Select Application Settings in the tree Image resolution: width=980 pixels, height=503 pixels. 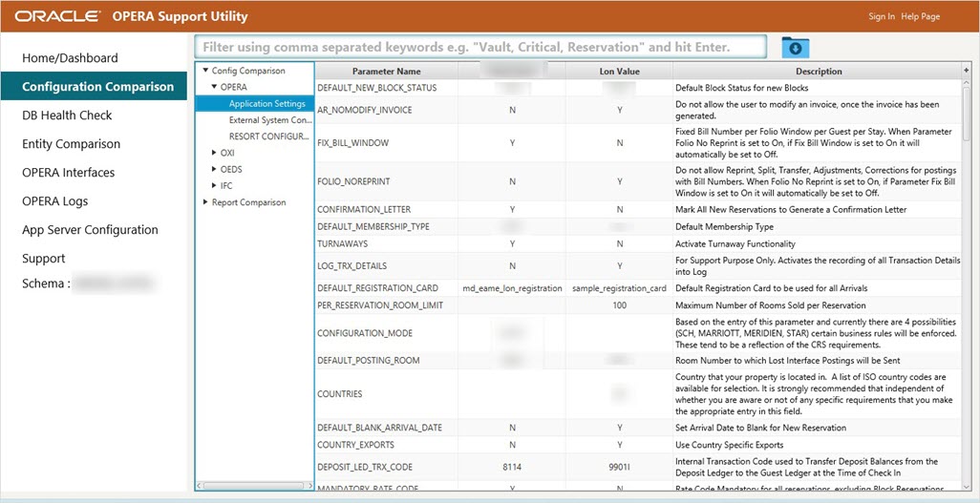[266, 104]
